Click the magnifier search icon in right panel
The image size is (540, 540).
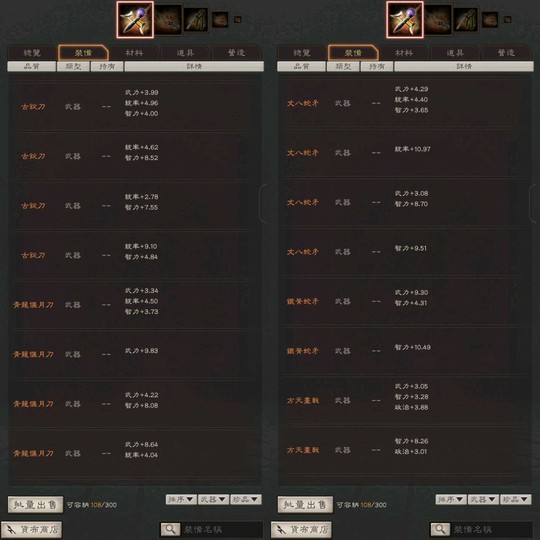440,529
